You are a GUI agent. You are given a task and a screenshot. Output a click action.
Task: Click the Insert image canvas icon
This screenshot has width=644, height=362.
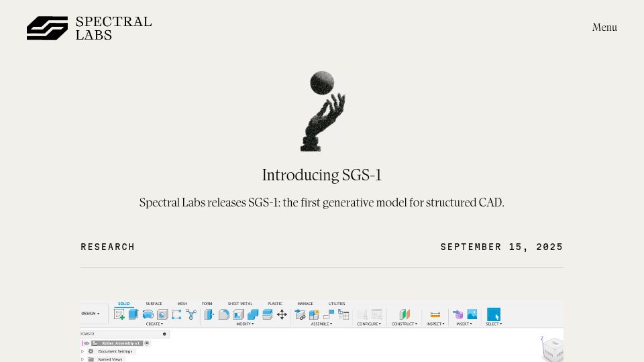[x=472, y=314]
